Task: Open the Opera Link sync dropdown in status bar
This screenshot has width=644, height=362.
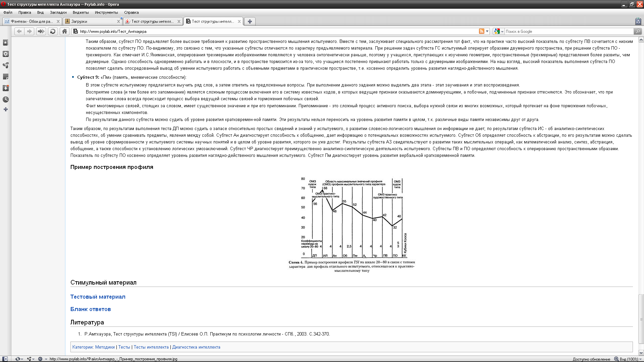Action: [x=19, y=359]
